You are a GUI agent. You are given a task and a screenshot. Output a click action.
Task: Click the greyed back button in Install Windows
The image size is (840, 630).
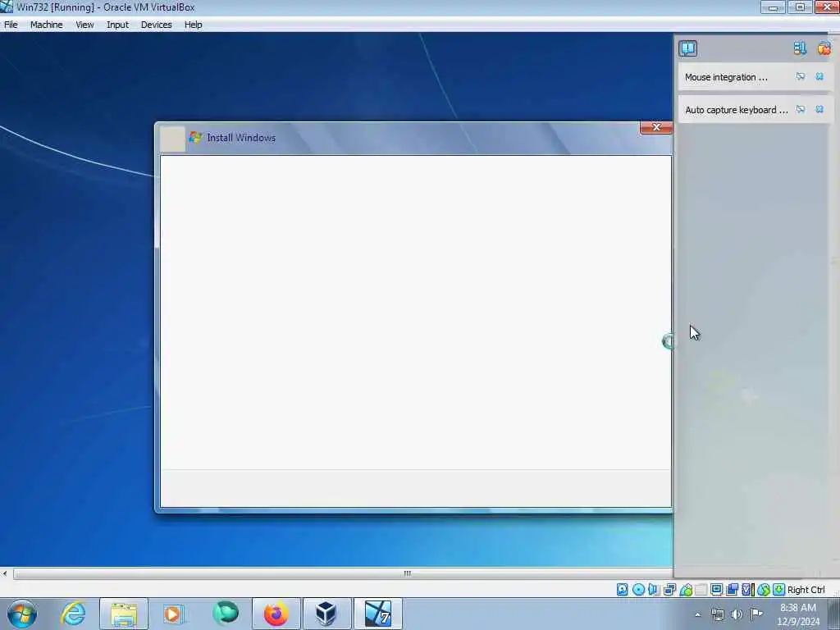click(172, 138)
